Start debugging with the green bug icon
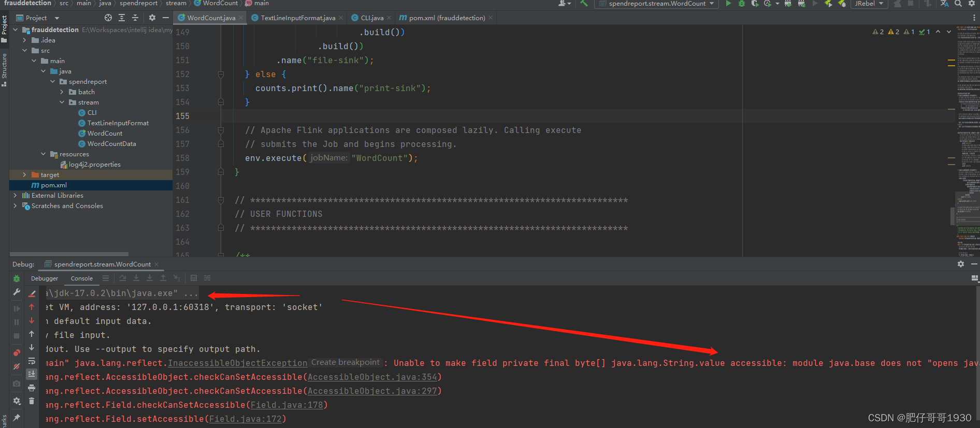 coord(742,4)
